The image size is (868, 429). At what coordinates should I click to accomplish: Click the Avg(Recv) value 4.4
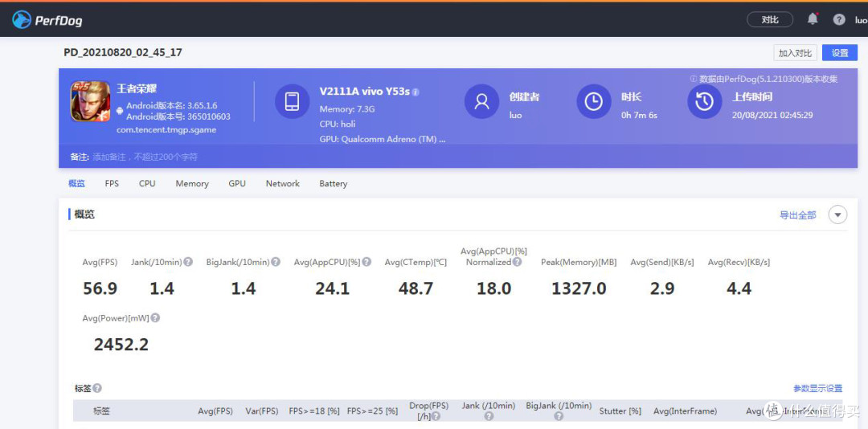[x=739, y=288]
